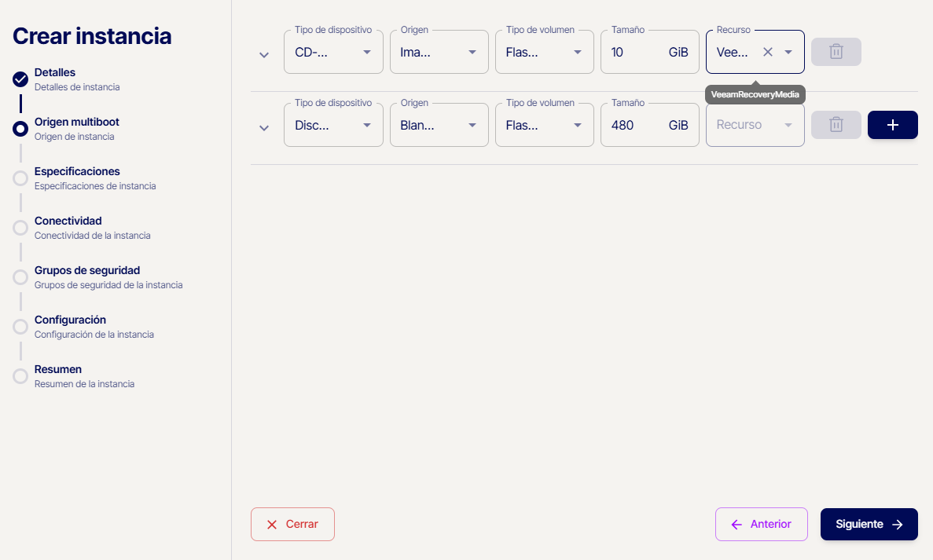Click Cerrar to close the wizard

(x=292, y=524)
